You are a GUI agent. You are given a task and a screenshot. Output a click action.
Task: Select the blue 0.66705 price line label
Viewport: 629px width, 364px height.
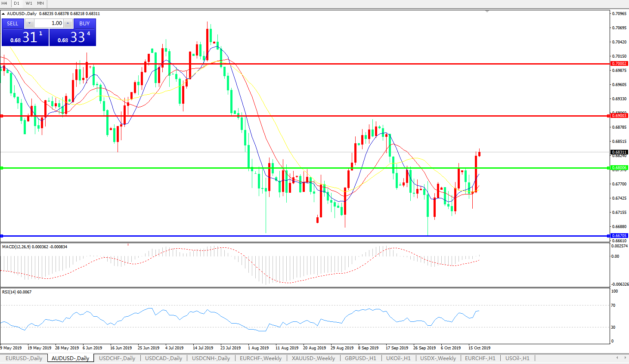tap(619, 236)
